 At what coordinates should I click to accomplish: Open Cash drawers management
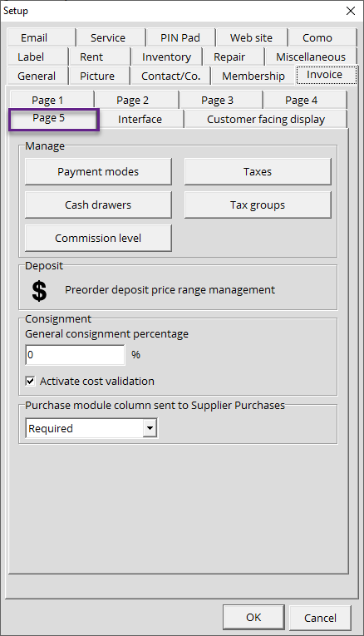[98, 205]
